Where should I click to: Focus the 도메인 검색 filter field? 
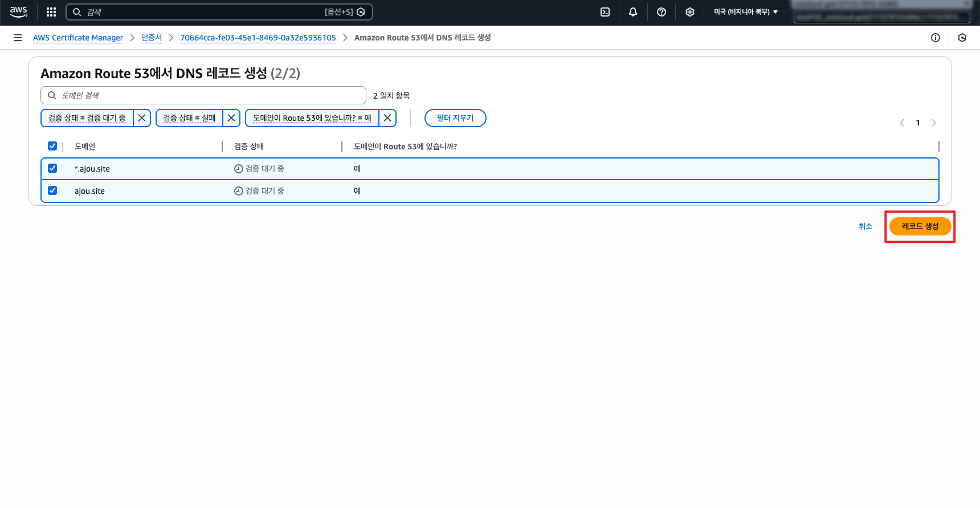click(203, 95)
